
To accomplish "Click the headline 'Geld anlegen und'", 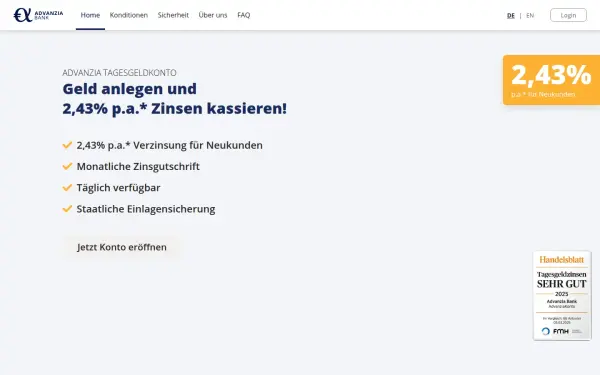I will [x=129, y=89].
